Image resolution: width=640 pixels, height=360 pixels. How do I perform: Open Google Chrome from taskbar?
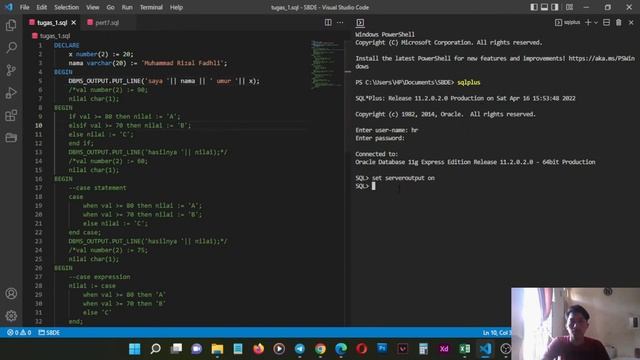(320, 349)
